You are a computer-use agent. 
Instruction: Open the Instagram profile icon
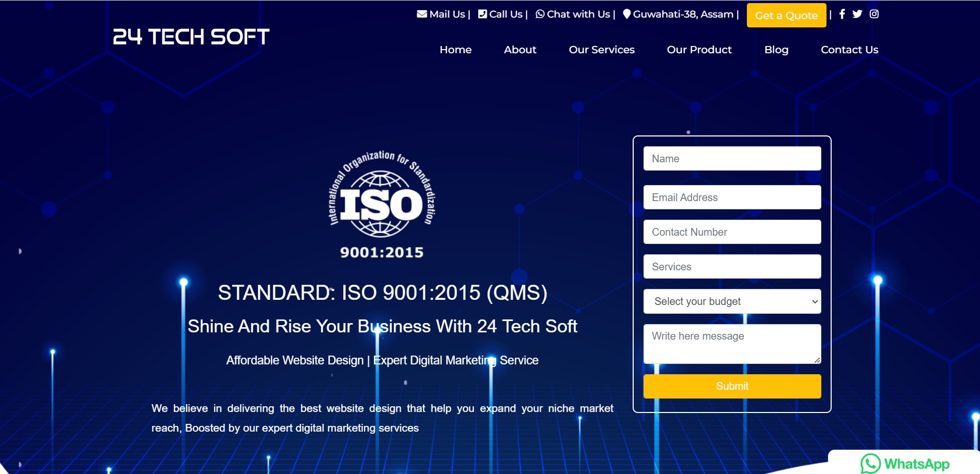(874, 14)
